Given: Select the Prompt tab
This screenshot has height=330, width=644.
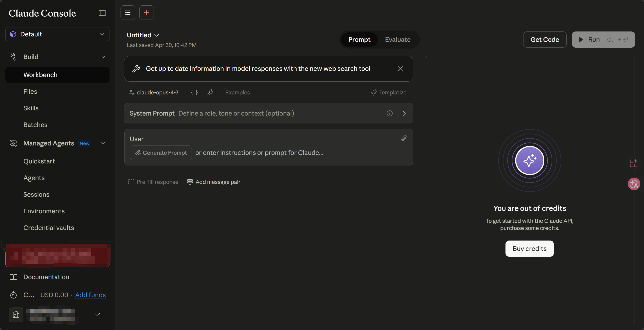Looking at the screenshot, I should (359, 40).
